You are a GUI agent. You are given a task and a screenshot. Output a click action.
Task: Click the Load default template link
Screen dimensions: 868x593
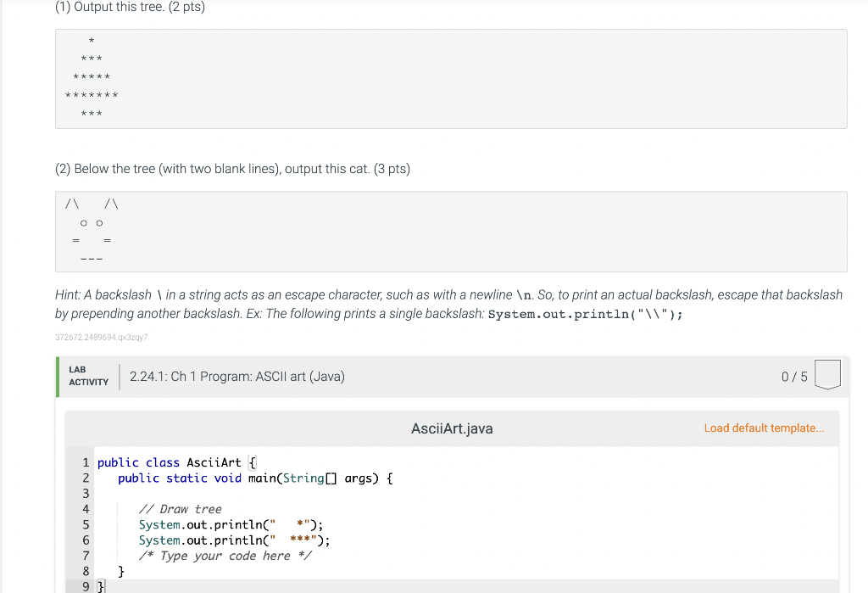764,428
